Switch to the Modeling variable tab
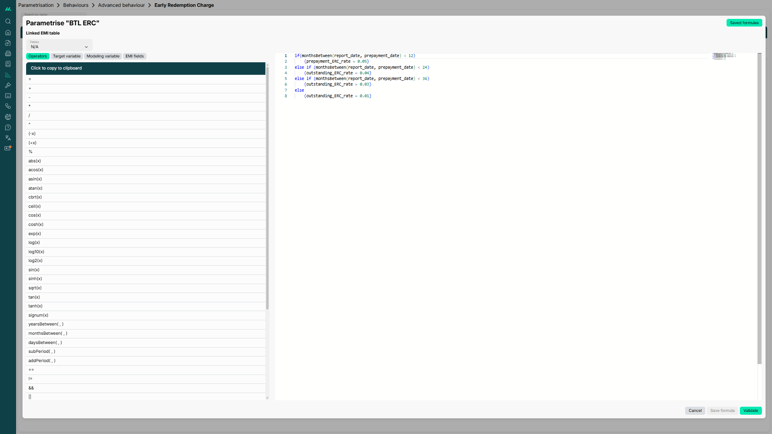This screenshot has width=772, height=434. [103, 56]
